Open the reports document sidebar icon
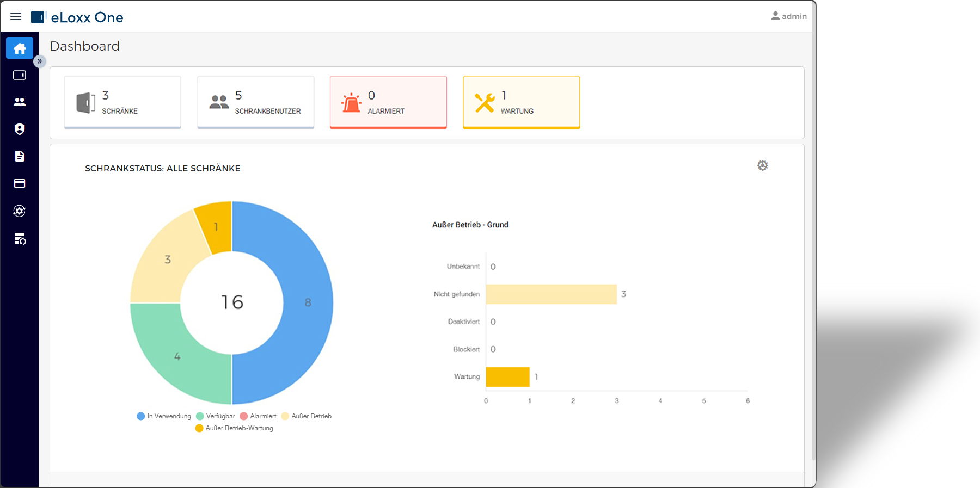 tap(20, 156)
